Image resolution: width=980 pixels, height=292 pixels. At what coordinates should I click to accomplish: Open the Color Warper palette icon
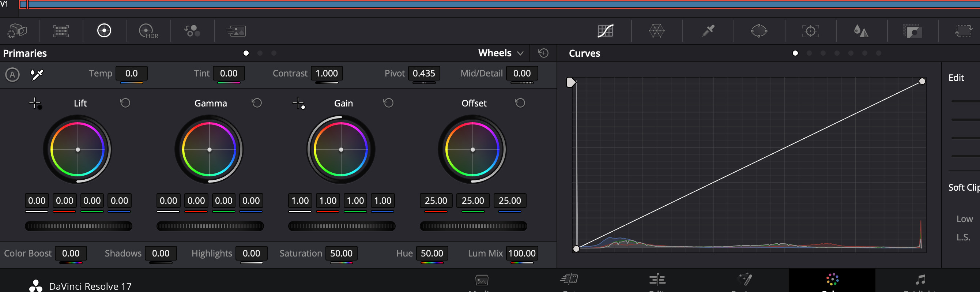(657, 30)
